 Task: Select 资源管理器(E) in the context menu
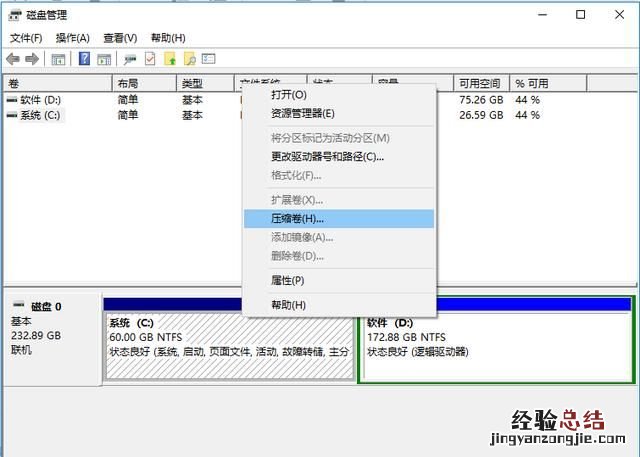pyautogui.click(x=339, y=113)
